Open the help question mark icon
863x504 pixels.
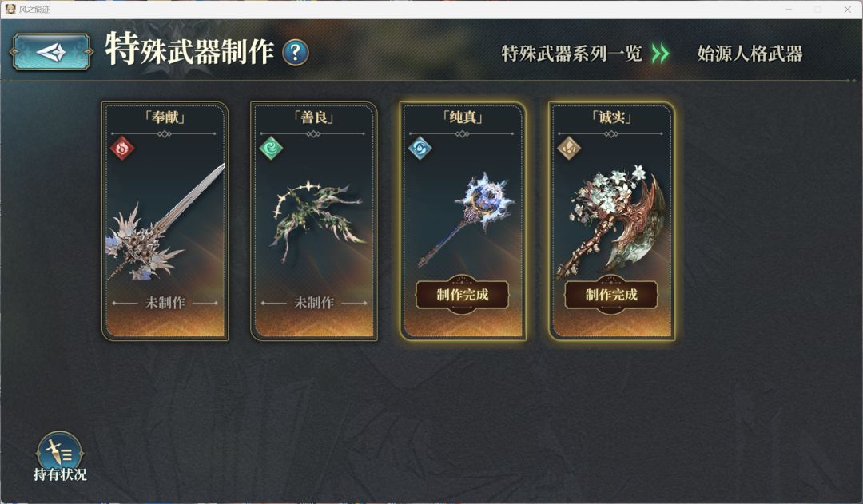(296, 53)
